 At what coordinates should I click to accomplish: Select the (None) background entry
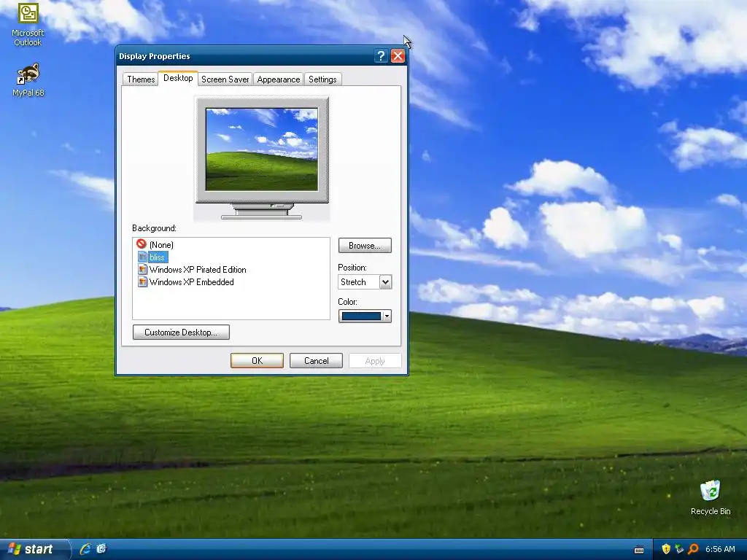point(161,245)
